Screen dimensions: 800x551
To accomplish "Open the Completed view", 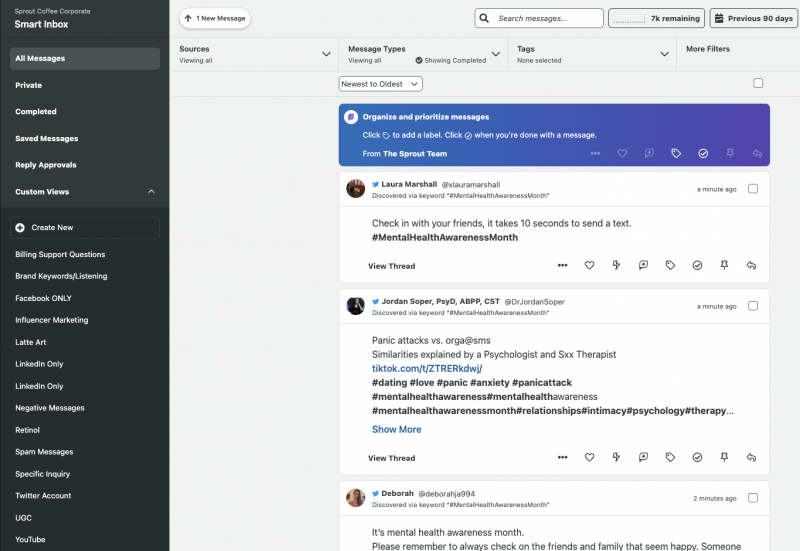I will (x=36, y=112).
